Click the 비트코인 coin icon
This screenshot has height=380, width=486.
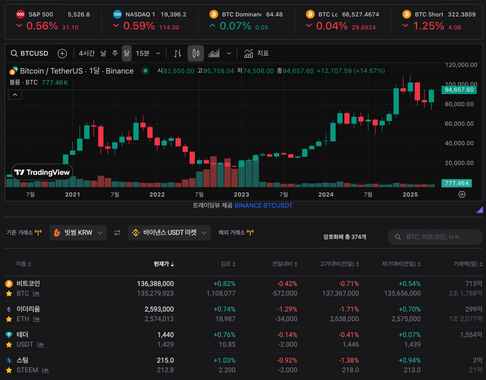(9, 284)
